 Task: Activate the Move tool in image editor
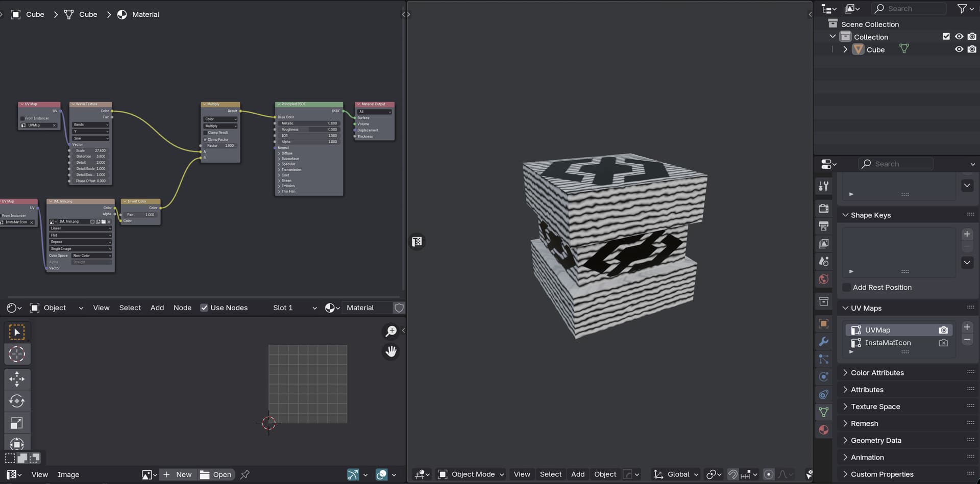click(17, 379)
